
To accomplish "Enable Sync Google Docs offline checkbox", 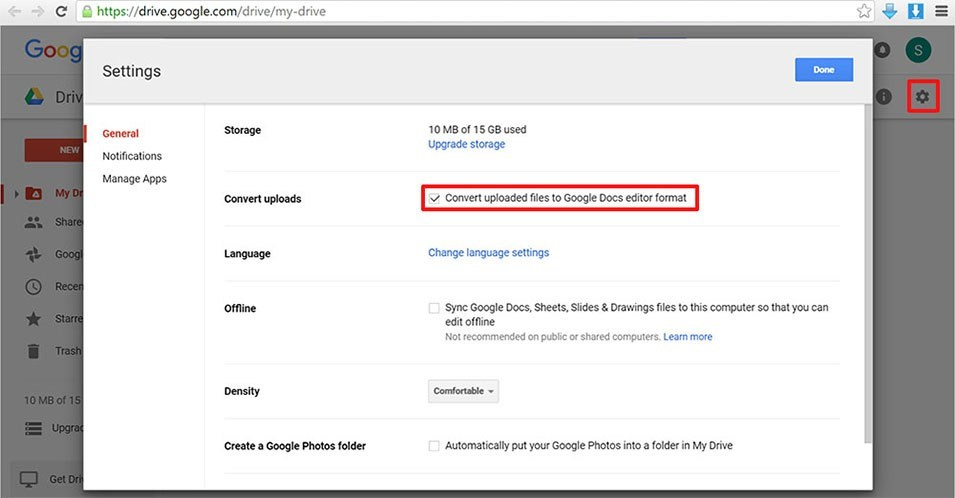I will 434,308.
